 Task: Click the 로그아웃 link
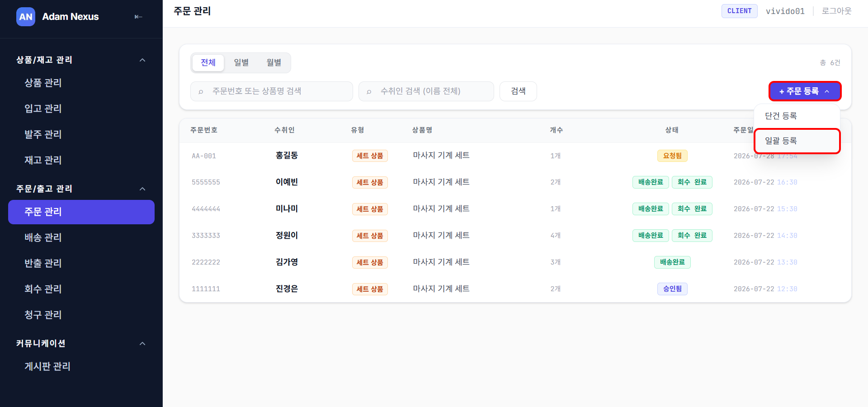tap(836, 11)
